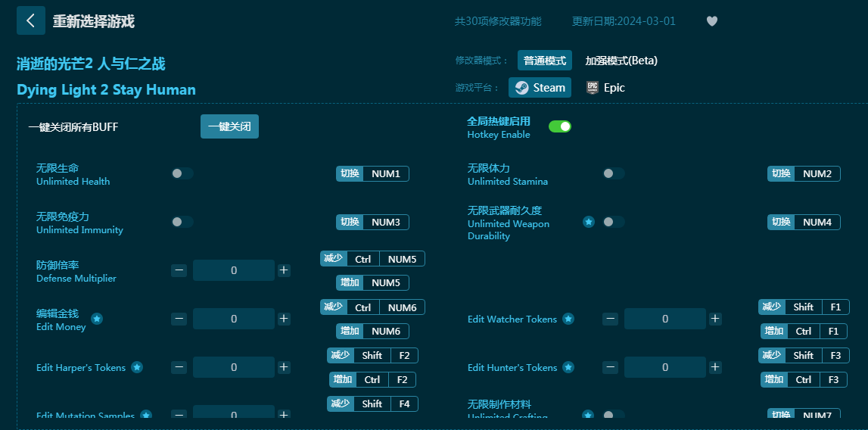Turn on Unlimited Immunity

(x=182, y=222)
